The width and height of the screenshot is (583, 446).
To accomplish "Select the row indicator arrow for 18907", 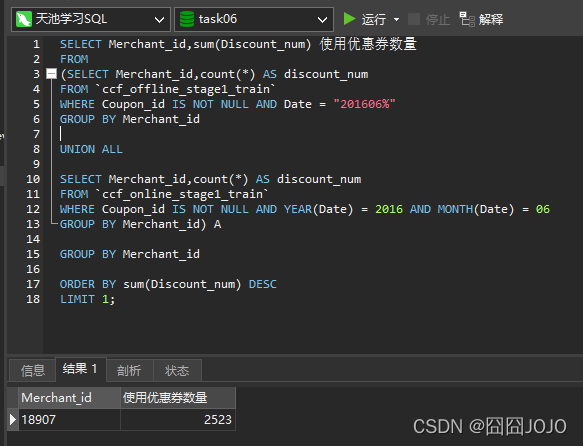I will pos(13,419).
